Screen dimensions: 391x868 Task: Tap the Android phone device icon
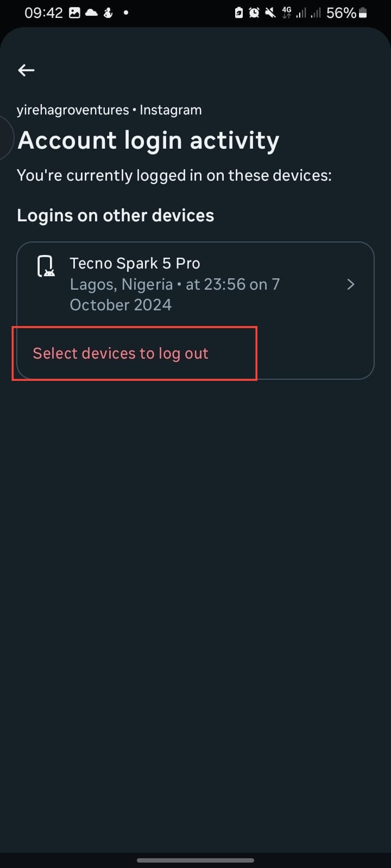point(46,266)
